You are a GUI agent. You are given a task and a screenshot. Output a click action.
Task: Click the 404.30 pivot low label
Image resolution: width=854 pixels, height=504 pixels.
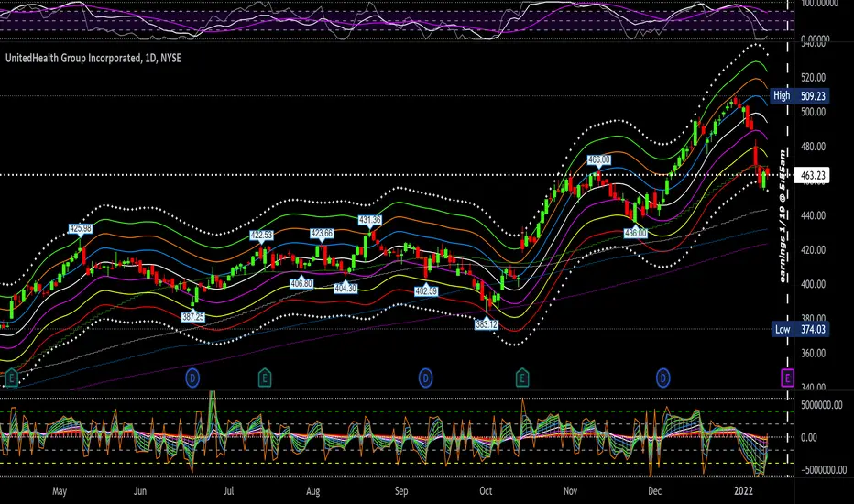point(345,288)
